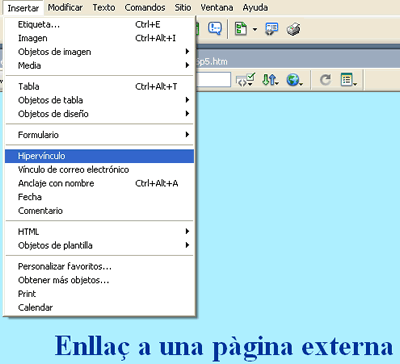400x364 pixels.
Task: Click the refresh design view icon
Action: click(325, 80)
